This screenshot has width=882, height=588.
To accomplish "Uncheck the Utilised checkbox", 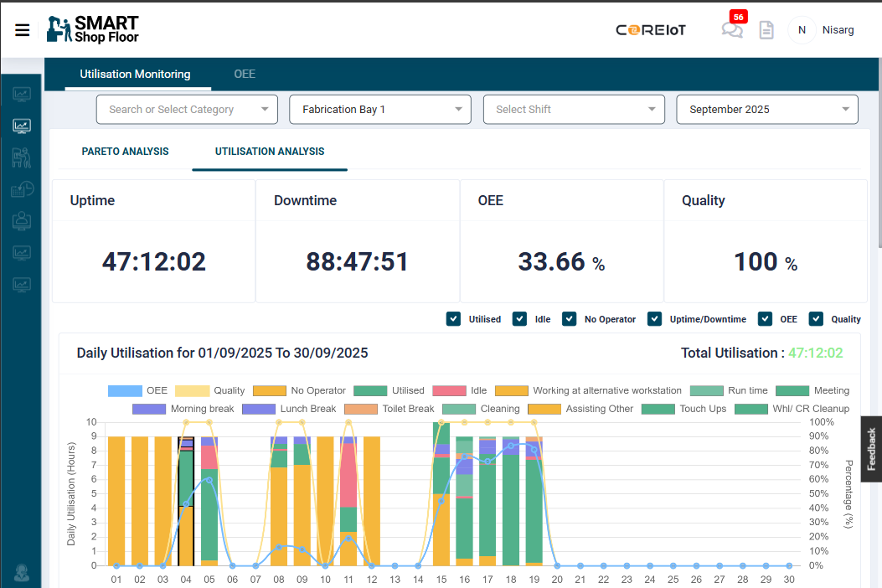I will [452, 319].
